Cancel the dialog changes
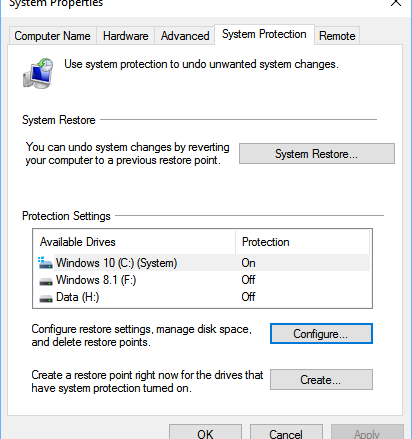This screenshot has height=439, width=412. point(286,432)
